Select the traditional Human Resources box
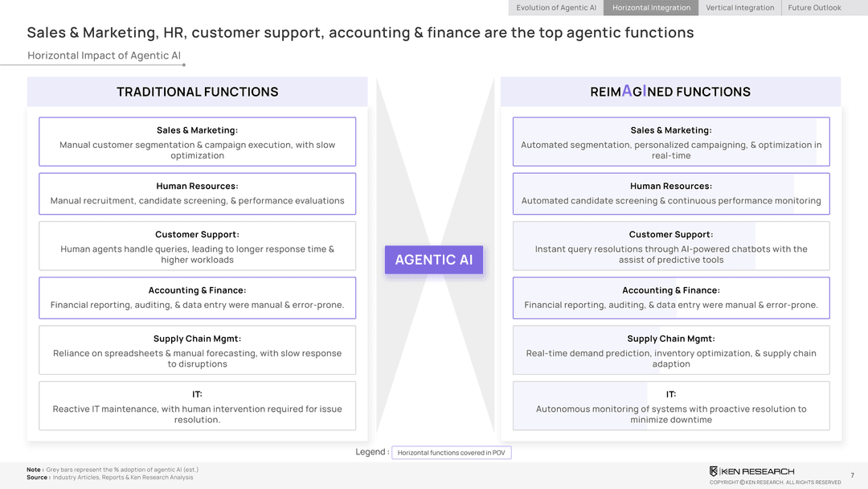 click(x=197, y=194)
